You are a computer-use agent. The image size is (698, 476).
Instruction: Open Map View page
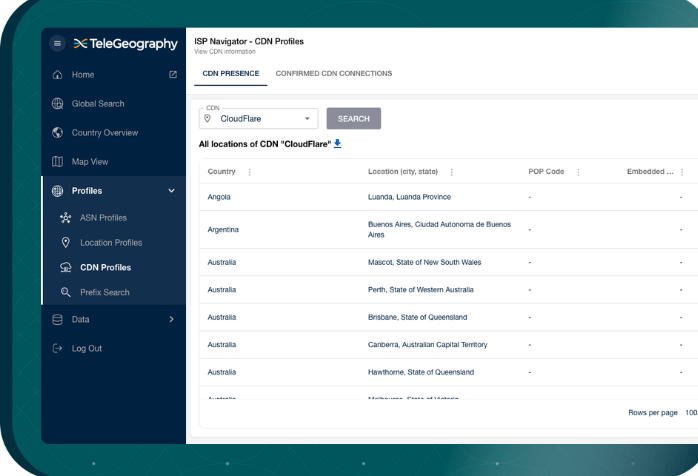click(x=90, y=162)
